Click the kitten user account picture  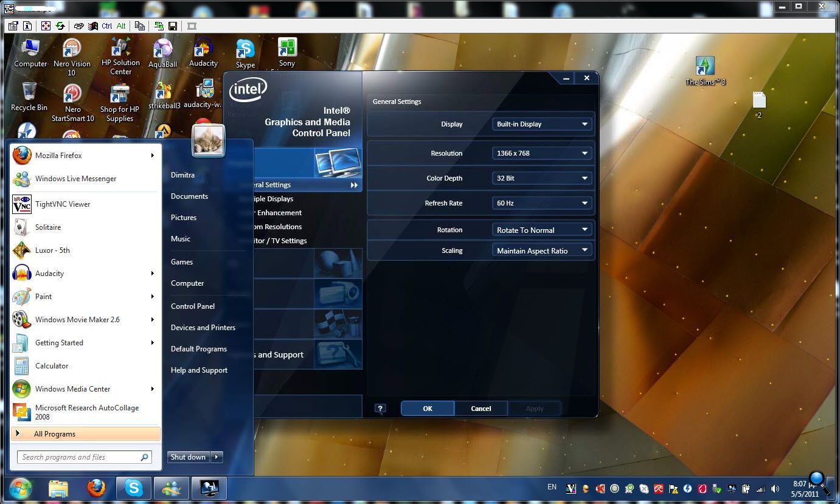(x=209, y=140)
